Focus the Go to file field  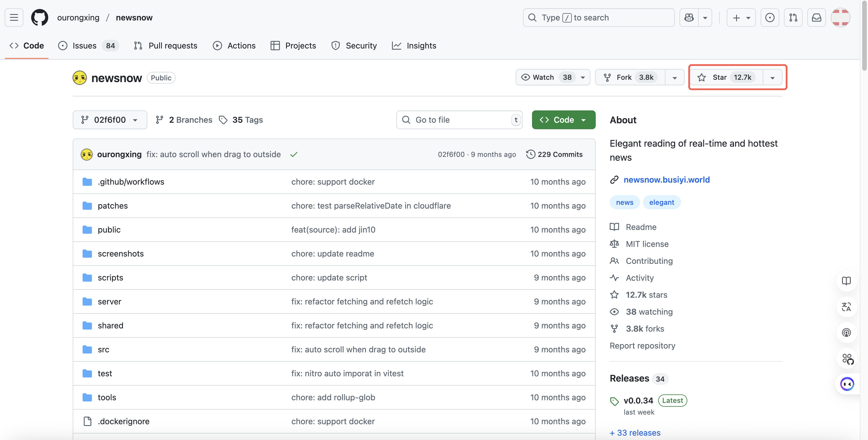[459, 120]
